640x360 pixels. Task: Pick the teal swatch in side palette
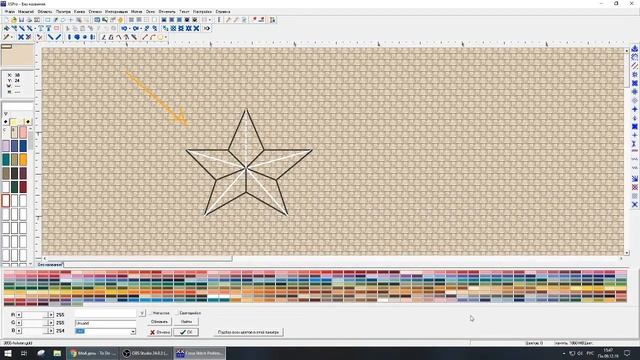(6, 160)
